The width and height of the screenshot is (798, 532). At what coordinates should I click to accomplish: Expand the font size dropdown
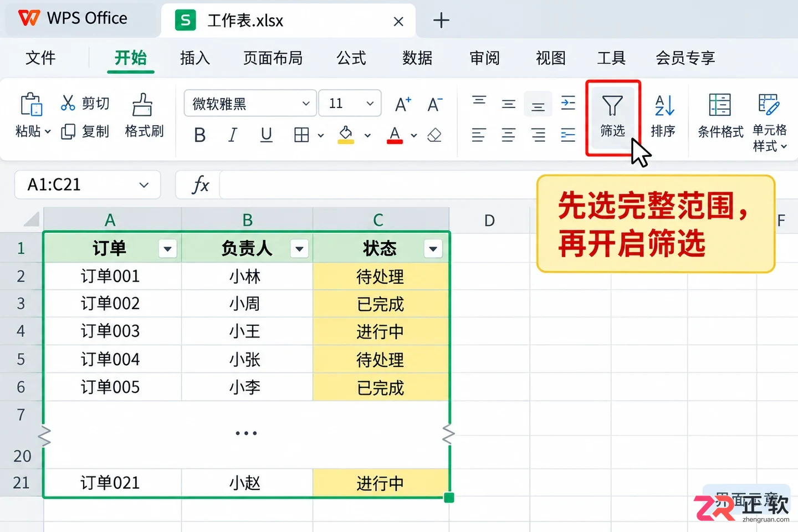(x=370, y=104)
